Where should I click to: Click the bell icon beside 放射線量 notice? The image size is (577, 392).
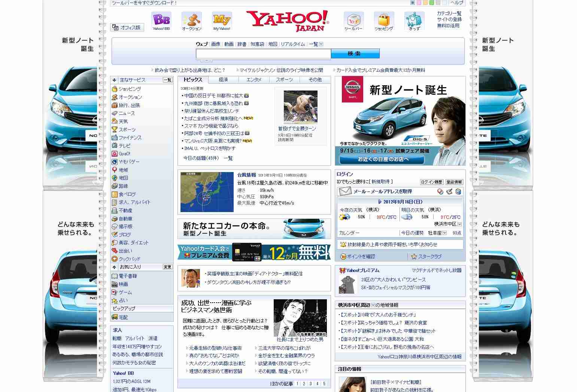(x=343, y=244)
